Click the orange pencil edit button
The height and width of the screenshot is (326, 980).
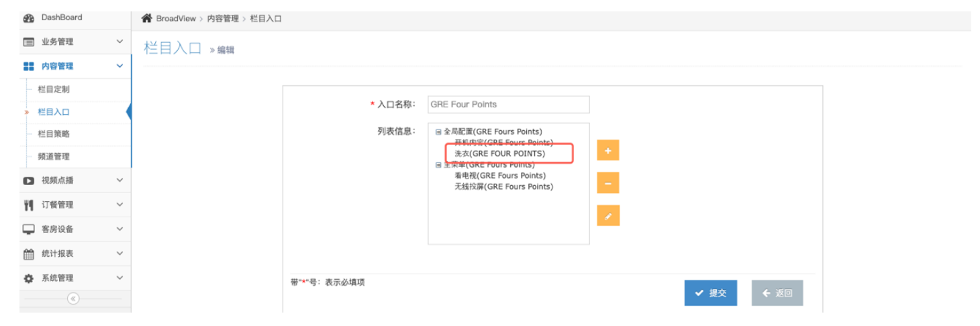(607, 216)
